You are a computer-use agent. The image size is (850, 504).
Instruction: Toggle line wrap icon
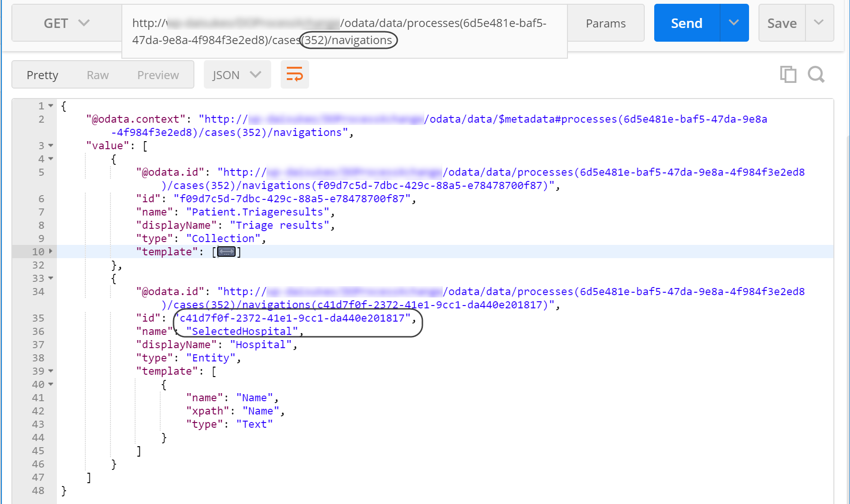click(x=294, y=74)
